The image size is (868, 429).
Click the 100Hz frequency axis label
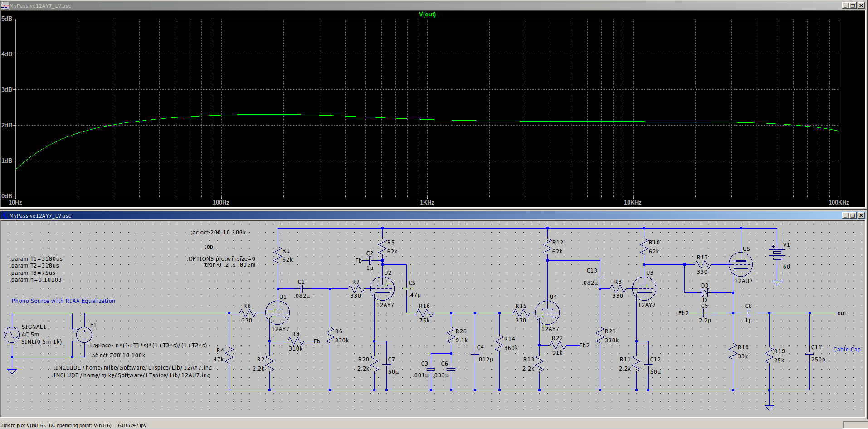point(221,202)
